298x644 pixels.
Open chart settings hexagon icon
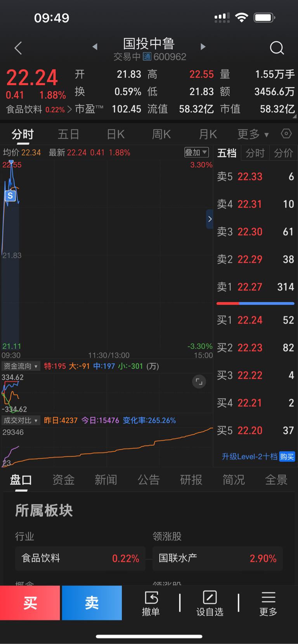coord(286,134)
